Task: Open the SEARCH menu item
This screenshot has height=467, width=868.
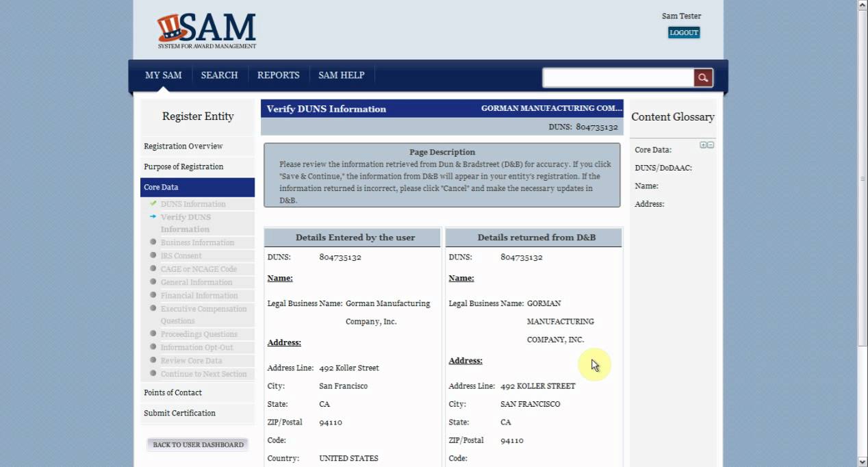Action: pos(220,75)
